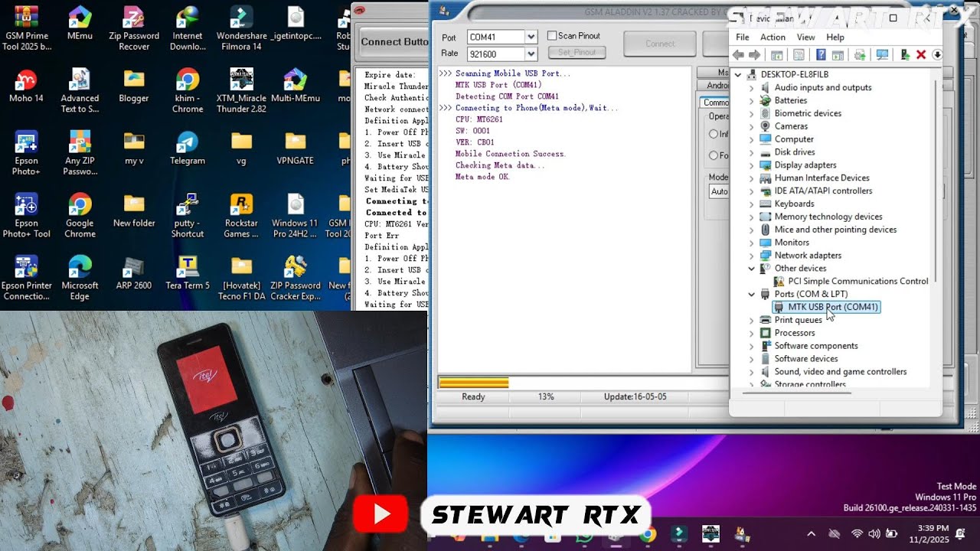Viewport: 980px width, 551px height.
Task: Open the Action menu in Device Manager
Action: pyautogui.click(x=773, y=37)
